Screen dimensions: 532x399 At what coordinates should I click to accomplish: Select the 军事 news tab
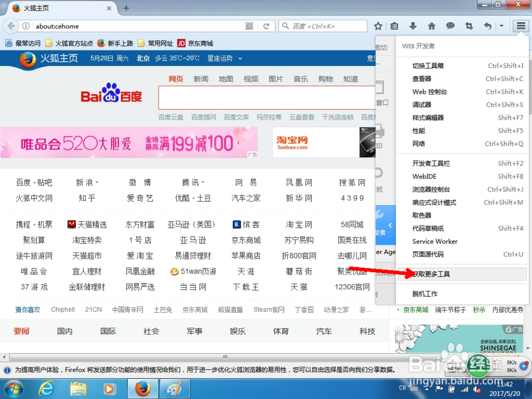pos(194,331)
